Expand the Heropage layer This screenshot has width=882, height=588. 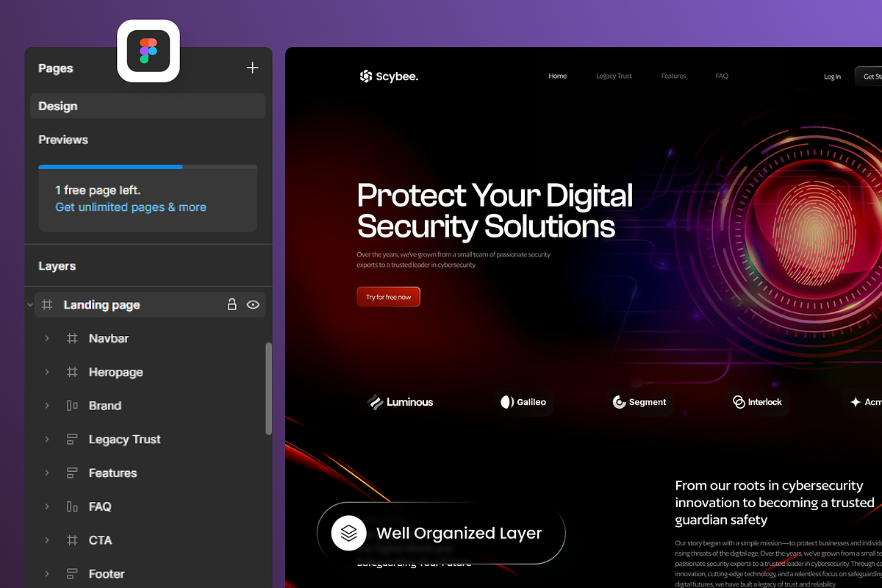47,372
